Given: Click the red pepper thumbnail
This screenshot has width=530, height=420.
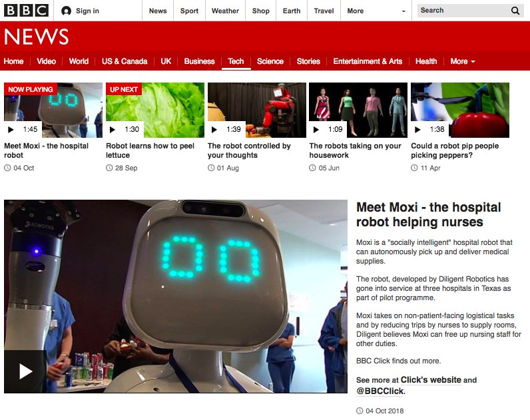Looking at the screenshot, I should [460, 110].
